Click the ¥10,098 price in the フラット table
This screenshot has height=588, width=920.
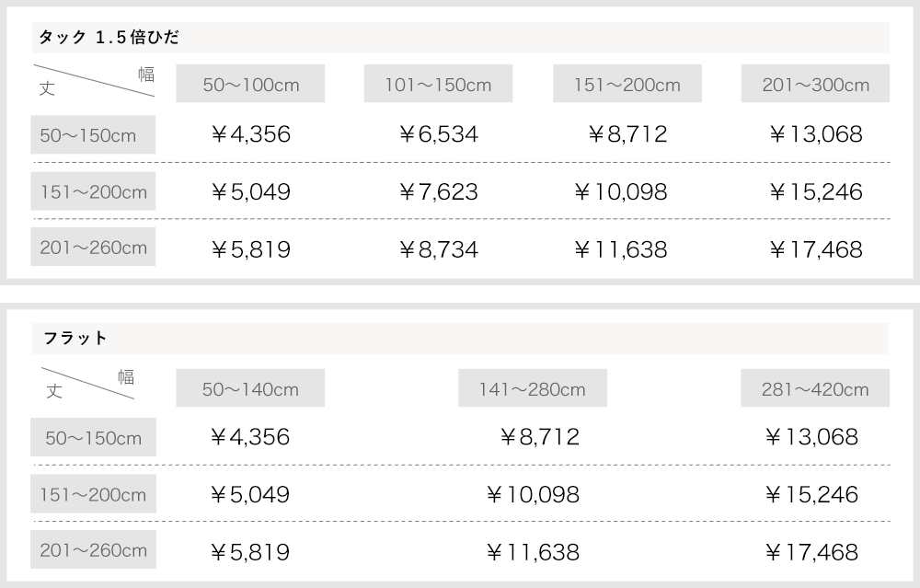(x=533, y=495)
